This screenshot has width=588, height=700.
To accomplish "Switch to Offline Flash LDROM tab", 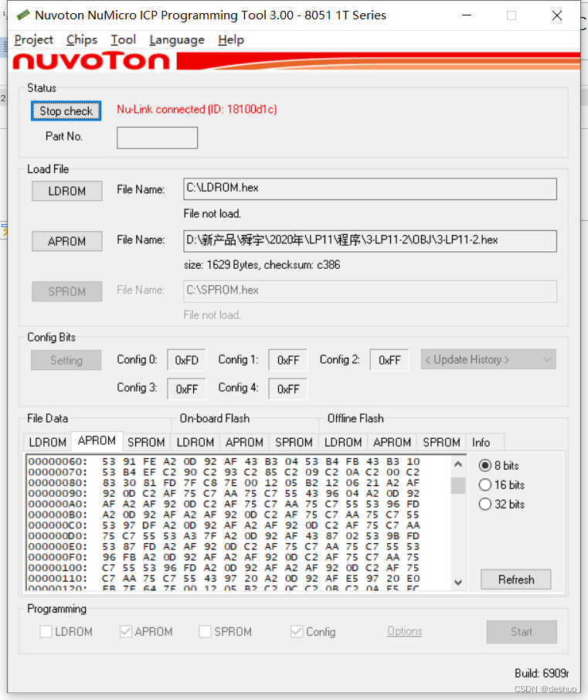I will (343, 442).
